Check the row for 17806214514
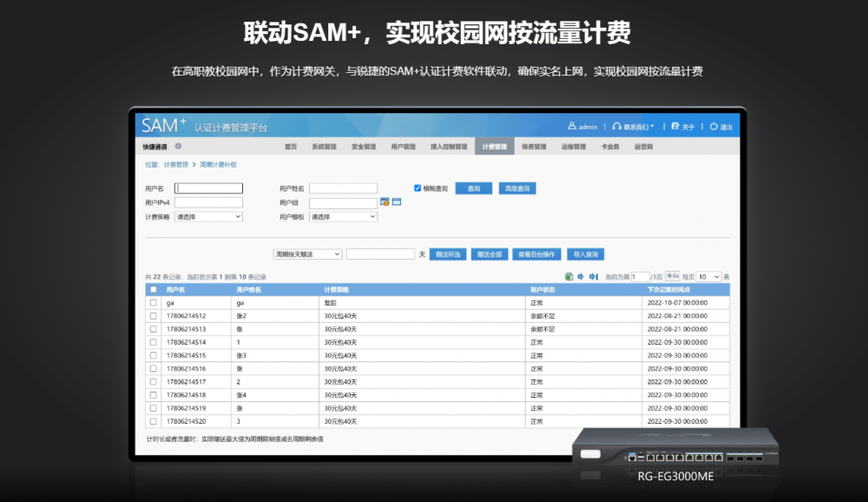Screen dimensions: 868x502 point(154,342)
